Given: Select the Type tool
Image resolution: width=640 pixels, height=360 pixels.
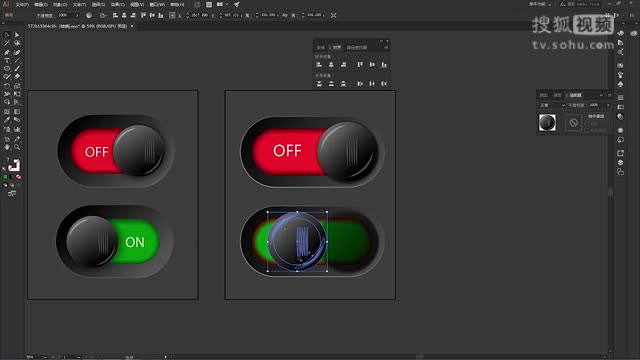Looking at the screenshot, I should click(7, 60).
